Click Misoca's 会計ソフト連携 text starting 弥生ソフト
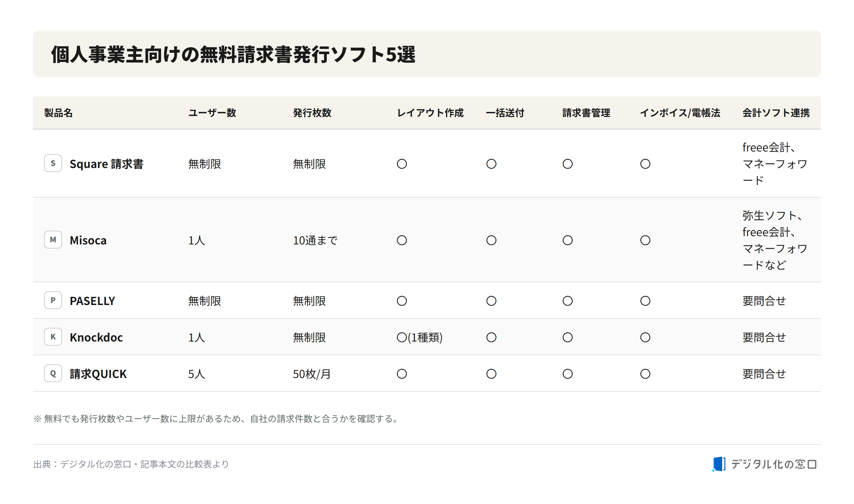The image size is (854, 504). tap(775, 240)
